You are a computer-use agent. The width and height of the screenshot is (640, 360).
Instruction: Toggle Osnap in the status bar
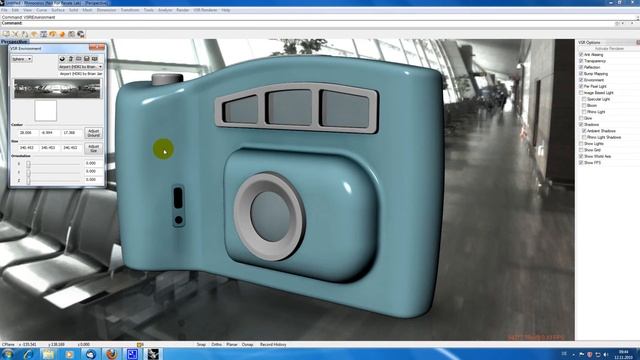tap(247, 344)
